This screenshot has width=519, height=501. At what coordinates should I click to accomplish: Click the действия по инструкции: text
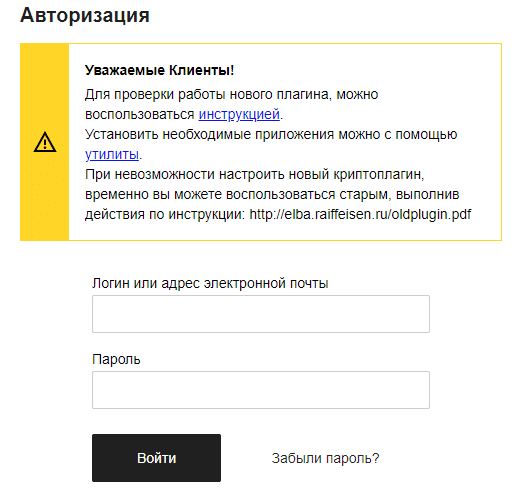[x=165, y=214]
